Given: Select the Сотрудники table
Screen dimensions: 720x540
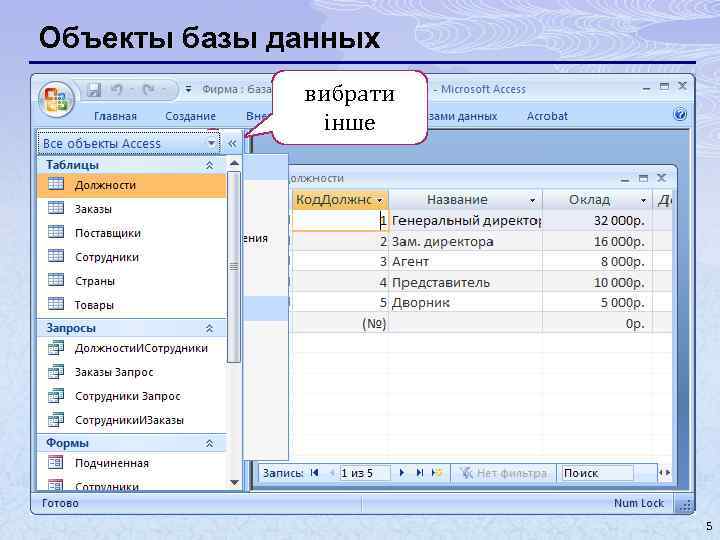Looking at the screenshot, I should (132, 257).
